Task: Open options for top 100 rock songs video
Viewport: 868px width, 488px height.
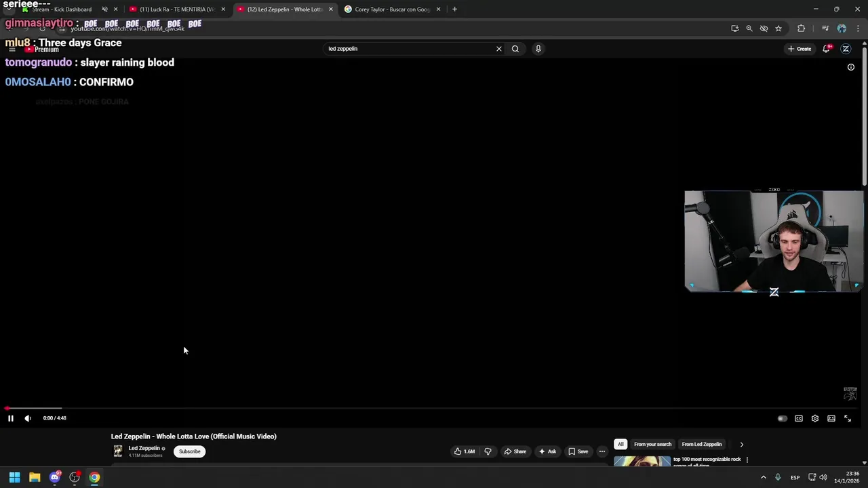Action: [747, 460]
